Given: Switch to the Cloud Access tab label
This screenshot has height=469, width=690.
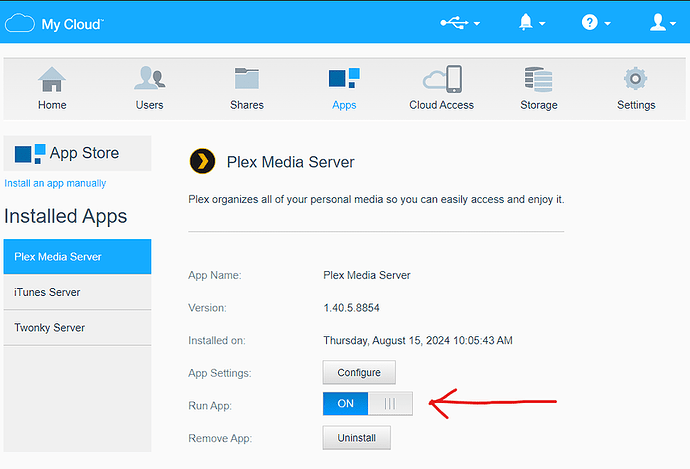Looking at the screenshot, I should click(x=441, y=105).
